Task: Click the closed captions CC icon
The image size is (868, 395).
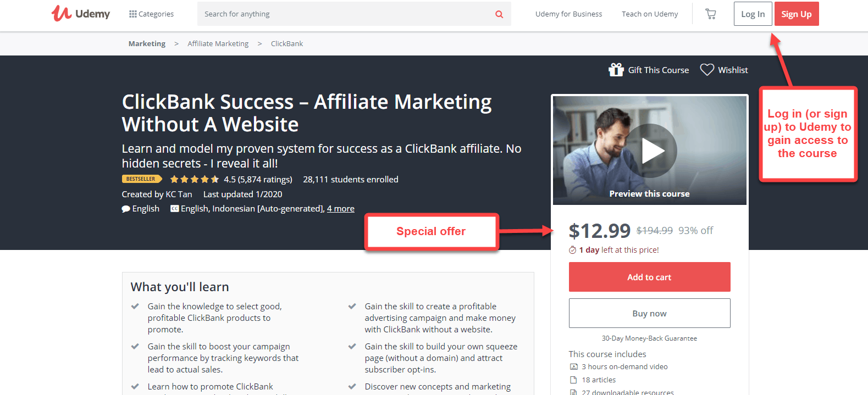Action: point(175,209)
